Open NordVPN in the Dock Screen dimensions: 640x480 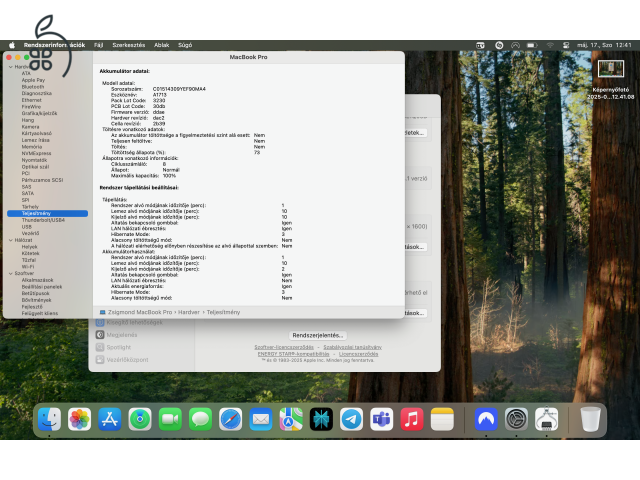click(486, 419)
